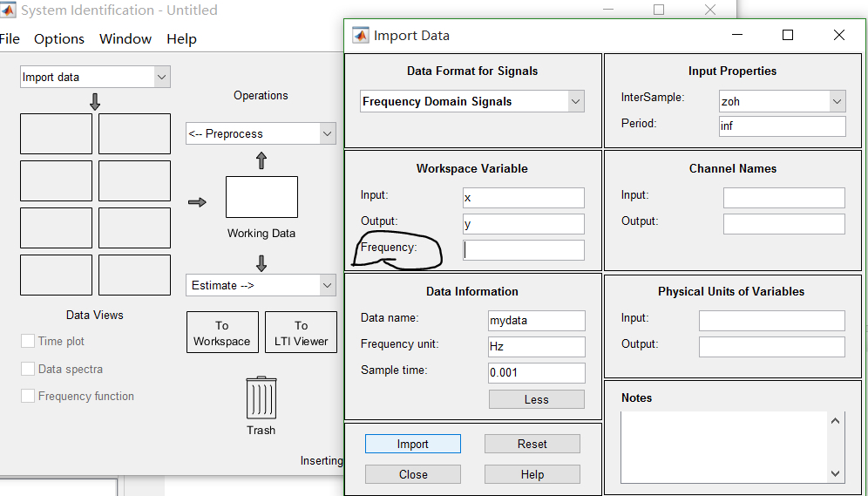Open the Options menu
The height and width of the screenshot is (496, 868).
[x=59, y=39]
